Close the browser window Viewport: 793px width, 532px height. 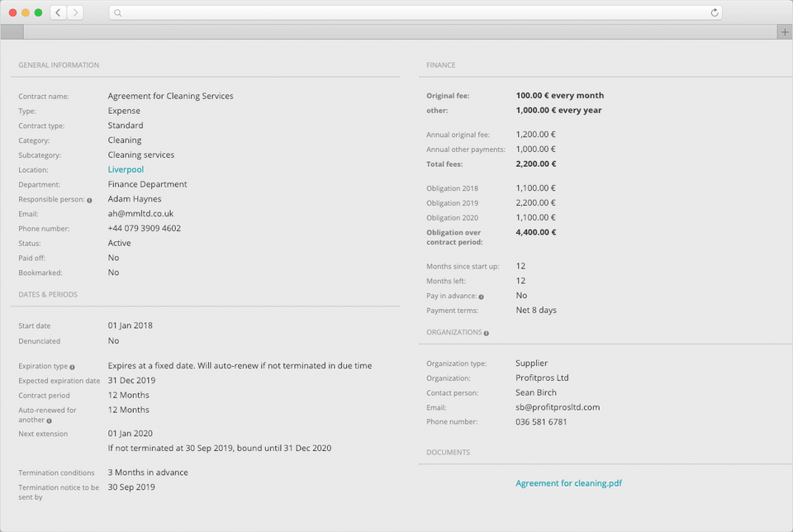tap(12, 12)
